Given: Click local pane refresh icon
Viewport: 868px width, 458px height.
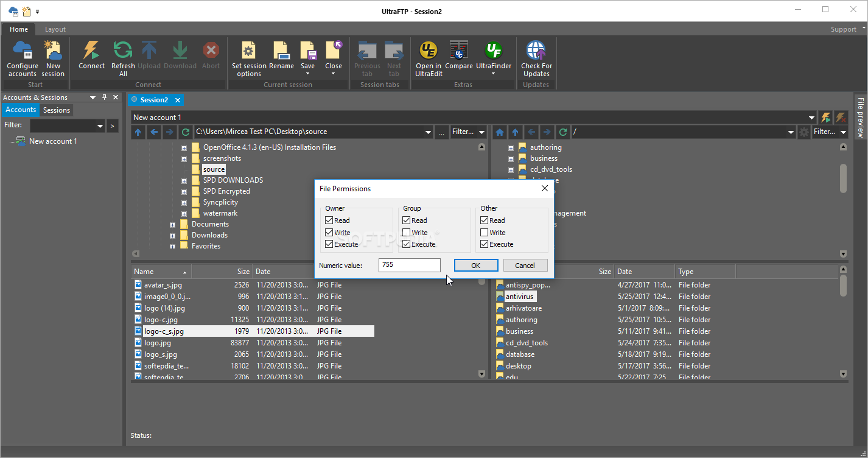Looking at the screenshot, I should pos(186,132).
